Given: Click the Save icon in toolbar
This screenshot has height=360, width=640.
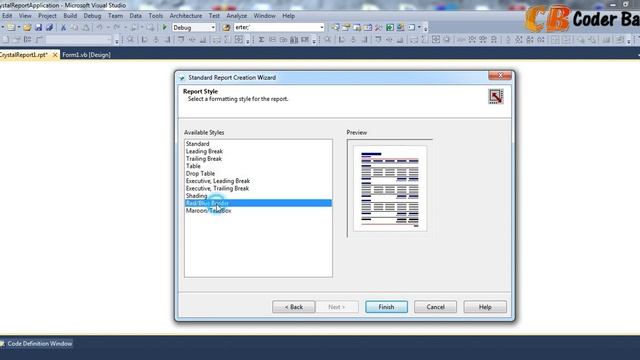Looking at the screenshot, I should (x=38, y=27).
